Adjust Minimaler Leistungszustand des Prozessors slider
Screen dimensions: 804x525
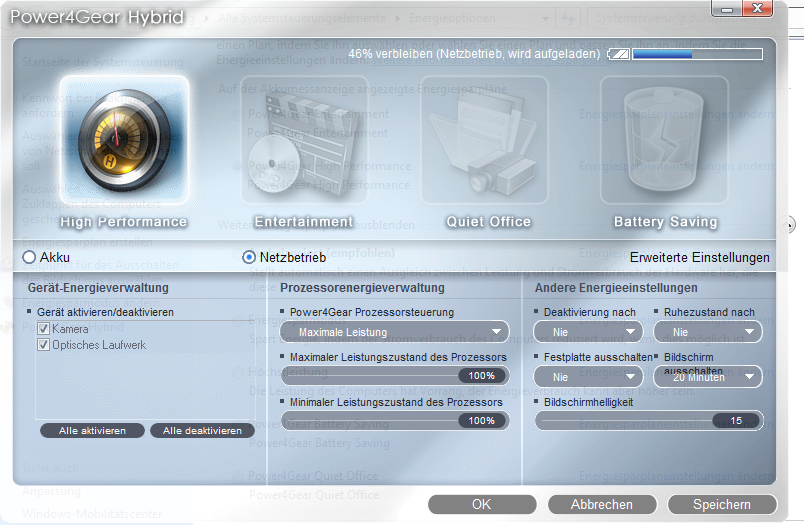[x=395, y=421]
